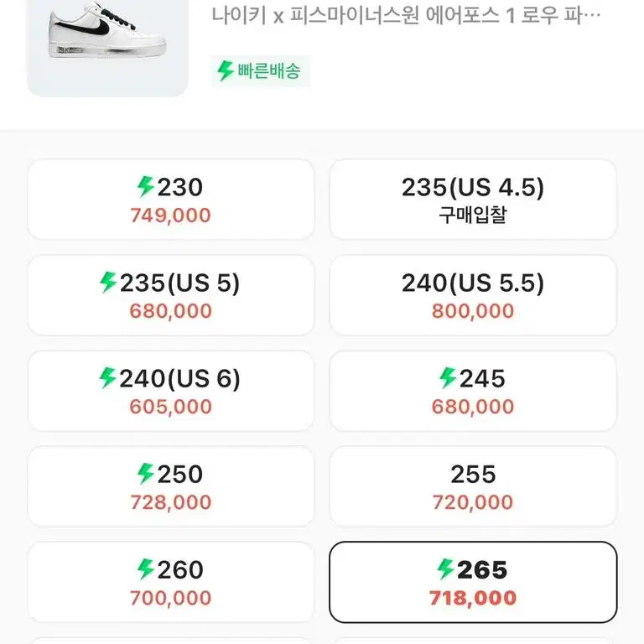Select size 260 priced 700,000
The width and height of the screenshot is (644, 644).
[x=171, y=582]
